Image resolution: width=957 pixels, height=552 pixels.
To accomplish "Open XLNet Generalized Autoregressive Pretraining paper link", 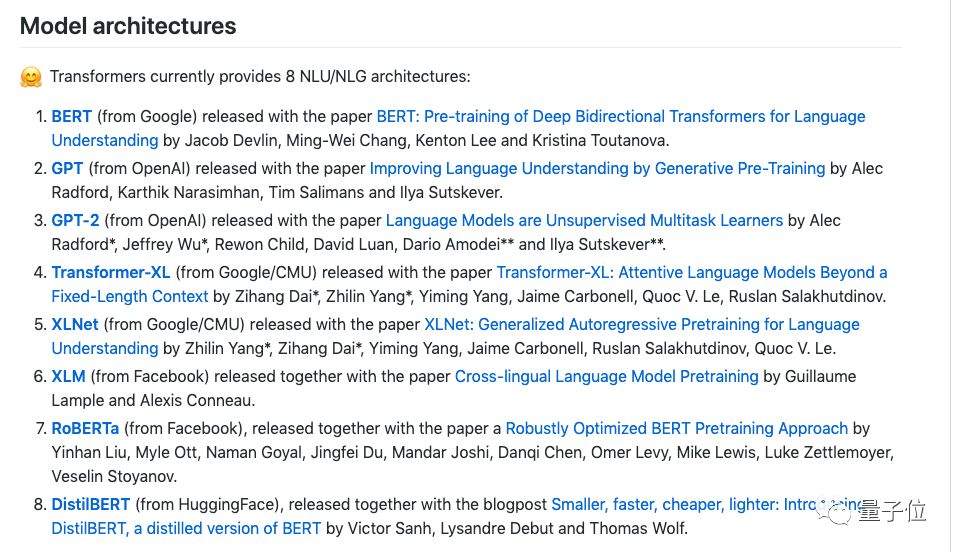I will pyautogui.click(x=641, y=324).
